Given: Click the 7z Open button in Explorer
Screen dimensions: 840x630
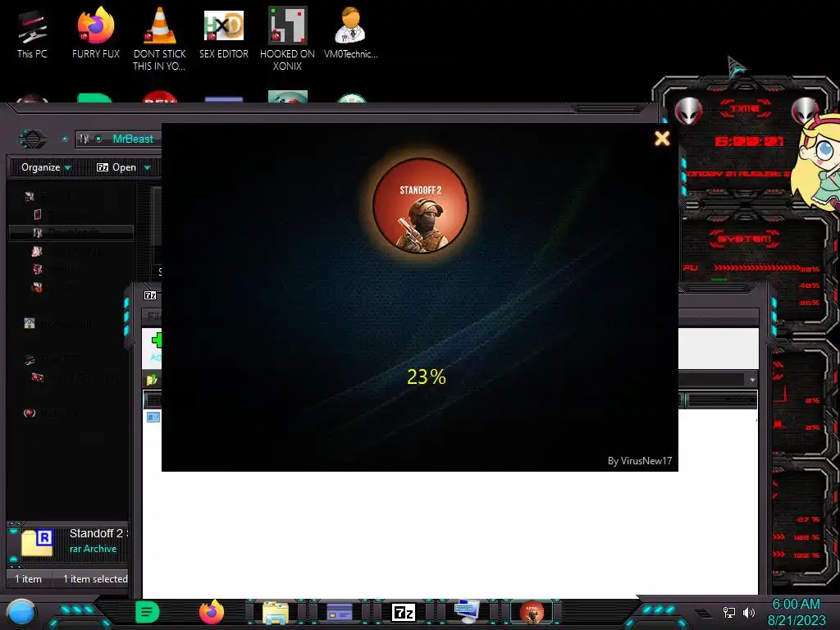Looking at the screenshot, I should [x=116, y=167].
